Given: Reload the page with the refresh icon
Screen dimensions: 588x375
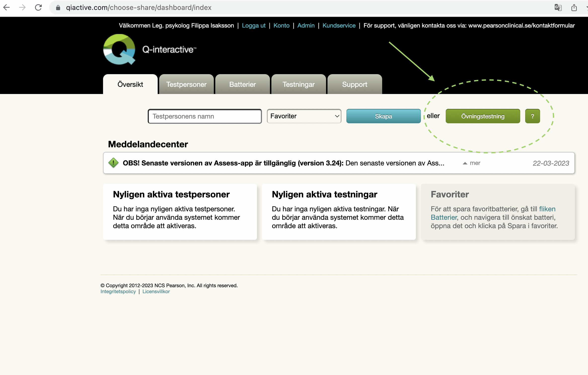Looking at the screenshot, I should [38, 7].
